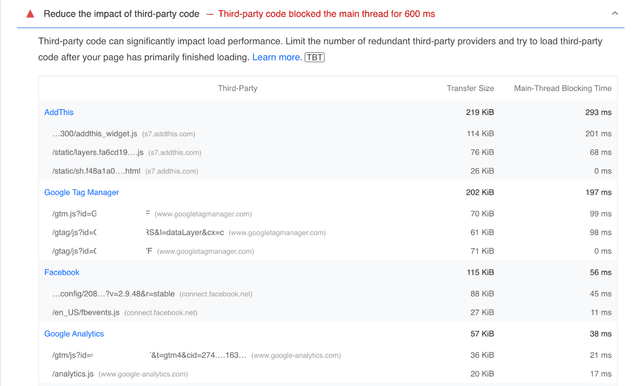The height and width of the screenshot is (386, 640).
Task: Click the TBT metric badge
Action: 315,58
